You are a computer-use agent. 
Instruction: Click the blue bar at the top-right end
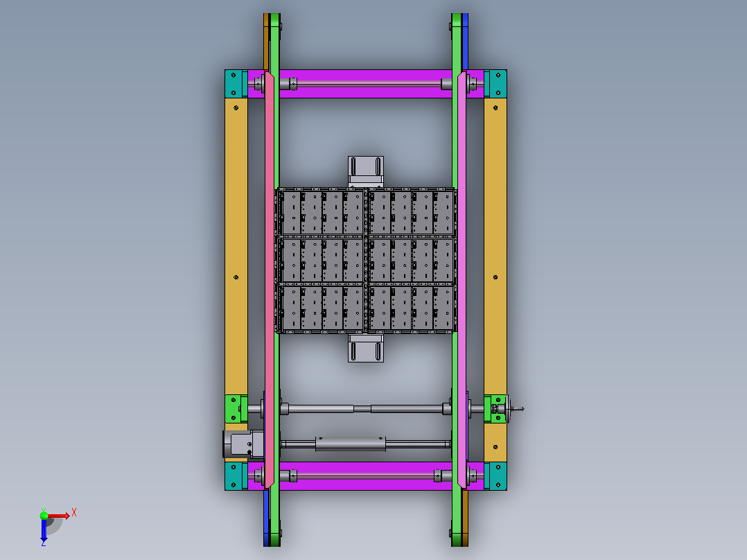tap(466, 42)
